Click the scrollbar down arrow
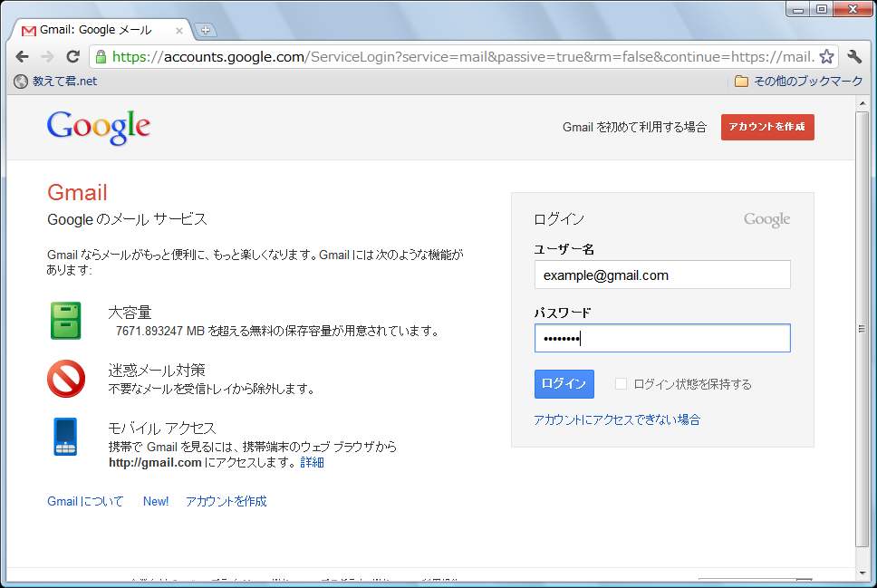 coord(862,573)
